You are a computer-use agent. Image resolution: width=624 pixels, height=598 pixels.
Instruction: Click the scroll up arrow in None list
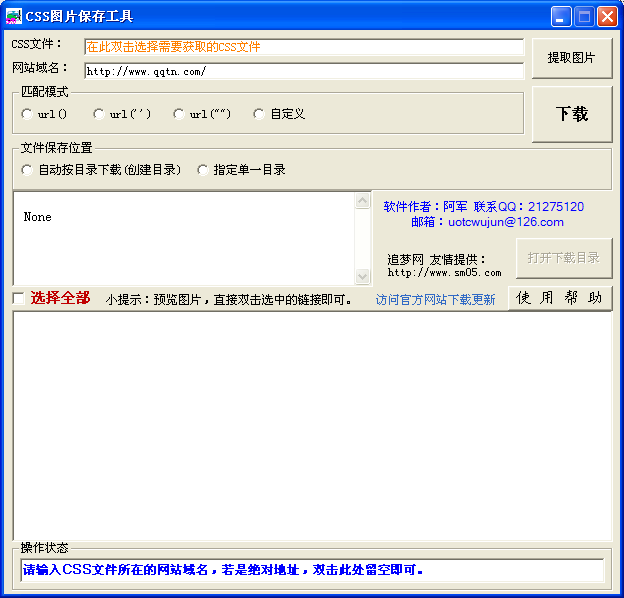point(362,201)
